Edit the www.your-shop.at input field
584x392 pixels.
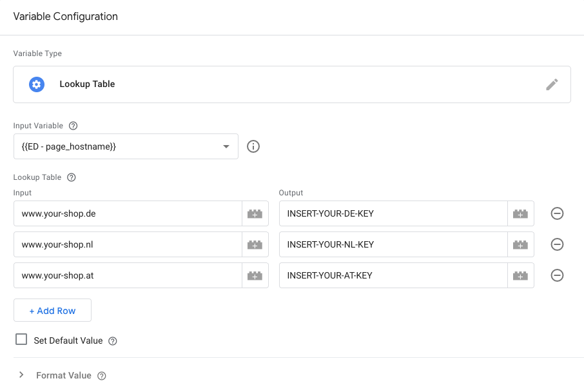[128, 275]
